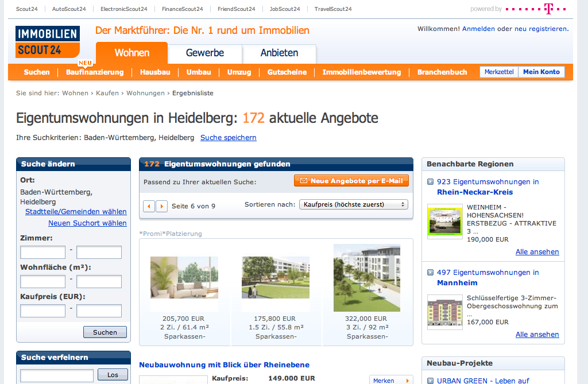Click Suche speichern link
The height and width of the screenshot is (384, 588).
pyautogui.click(x=229, y=138)
